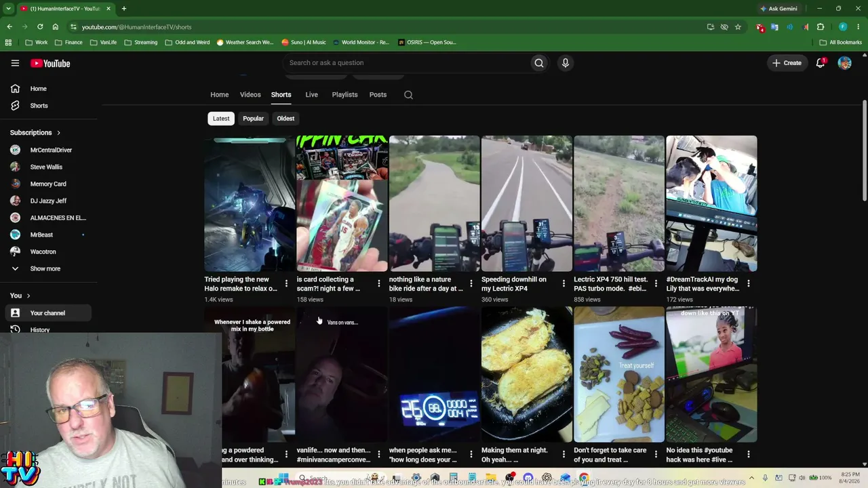Viewport: 868px width, 488px height.
Task: Switch to the channel Live tab
Action: point(311,95)
